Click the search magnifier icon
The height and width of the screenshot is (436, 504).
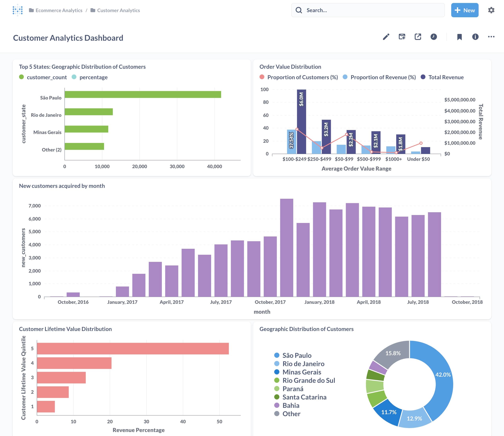(x=299, y=10)
